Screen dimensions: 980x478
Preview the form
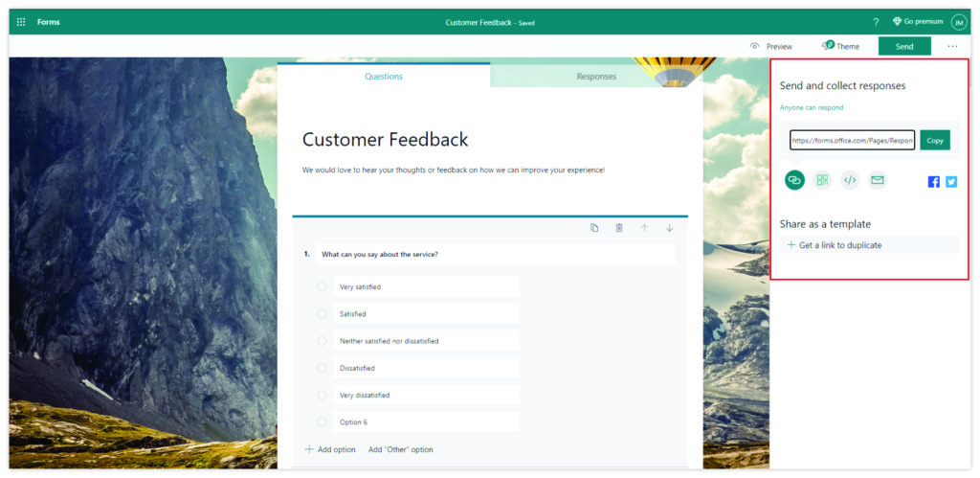pos(771,46)
